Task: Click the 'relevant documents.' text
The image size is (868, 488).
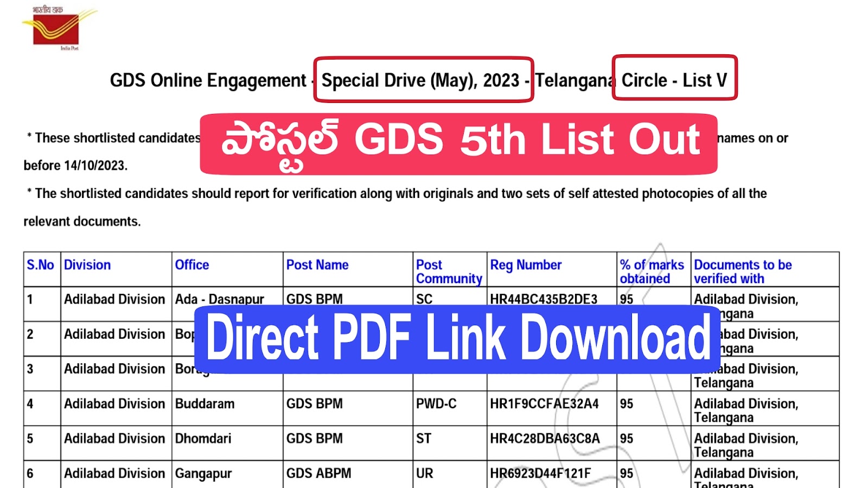Action: tap(82, 221)
